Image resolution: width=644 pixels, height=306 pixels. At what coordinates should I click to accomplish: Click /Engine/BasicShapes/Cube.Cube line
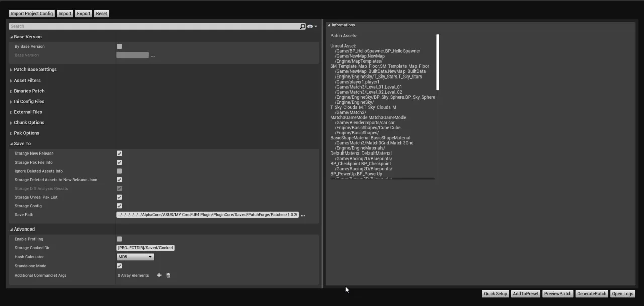point(367,127)
